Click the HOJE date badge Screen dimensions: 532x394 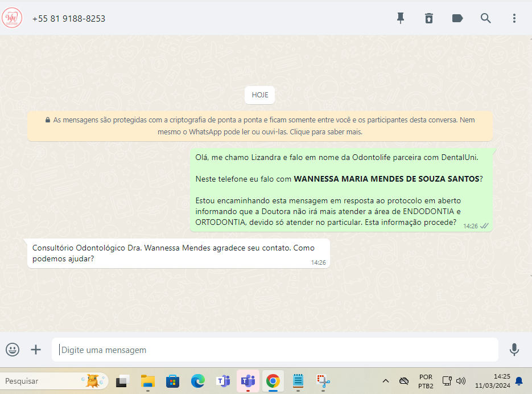tap(260, 95)
